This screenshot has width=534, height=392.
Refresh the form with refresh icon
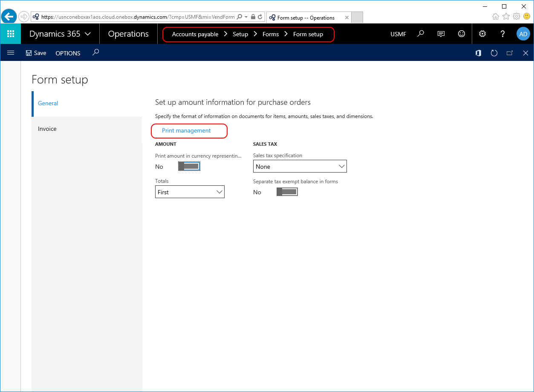(x=494, y=53)
